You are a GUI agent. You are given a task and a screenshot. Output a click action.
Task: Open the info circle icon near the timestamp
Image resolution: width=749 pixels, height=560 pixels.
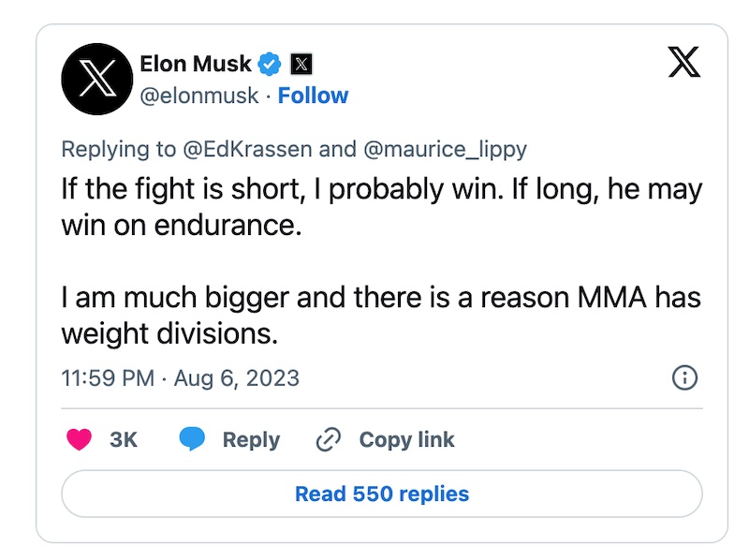685,377
